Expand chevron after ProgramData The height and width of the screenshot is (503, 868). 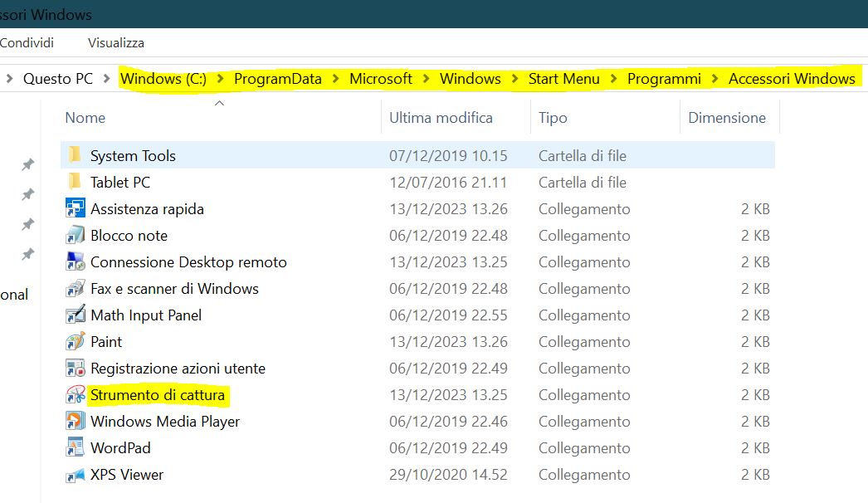click(335, 79)
